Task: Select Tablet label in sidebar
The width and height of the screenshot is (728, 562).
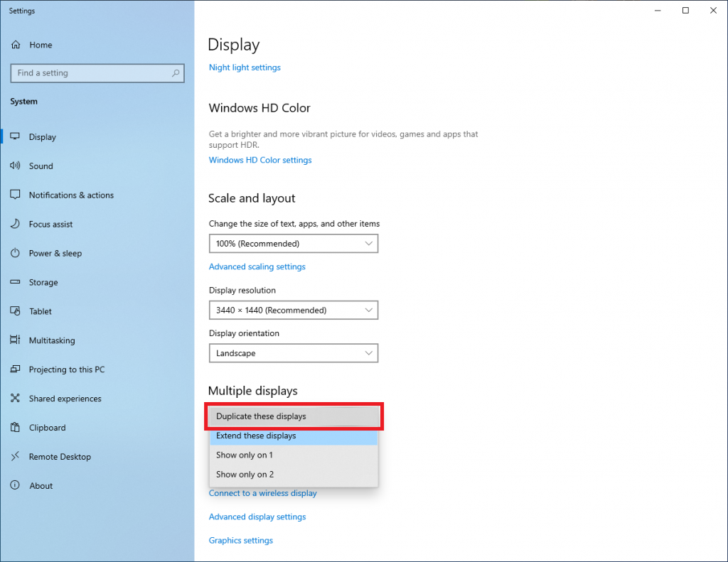Action: tap(41, 311)
